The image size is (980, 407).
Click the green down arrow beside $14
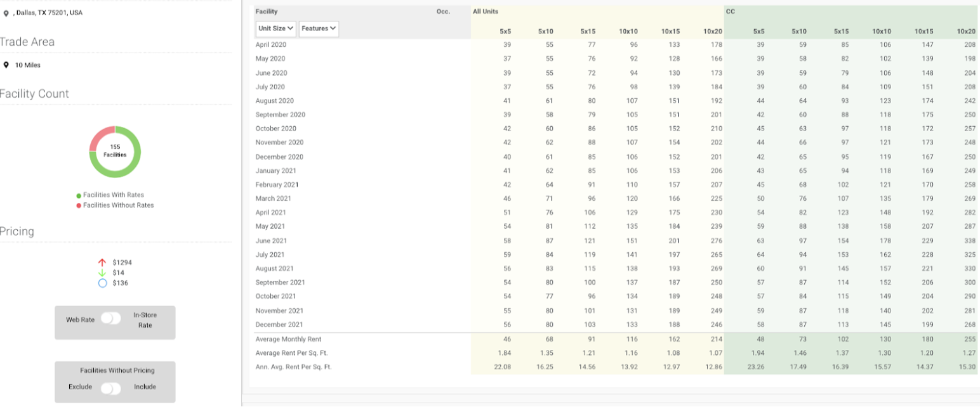102,273
